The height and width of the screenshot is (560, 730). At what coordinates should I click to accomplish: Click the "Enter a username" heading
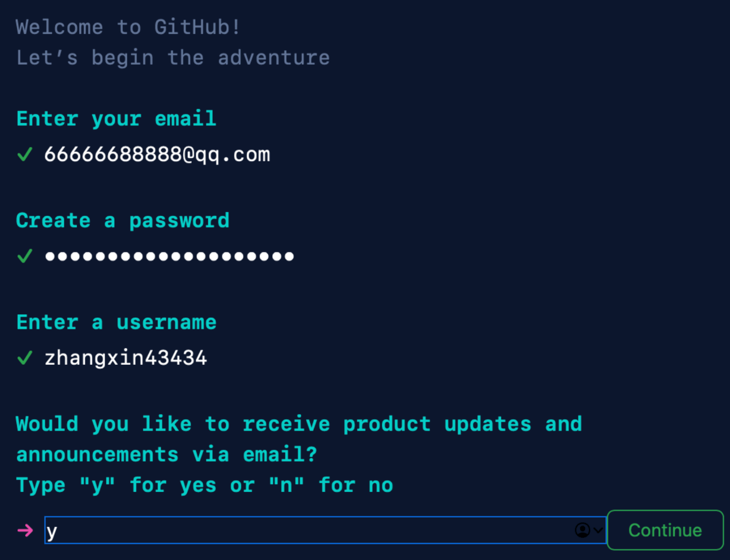point(116,323)
